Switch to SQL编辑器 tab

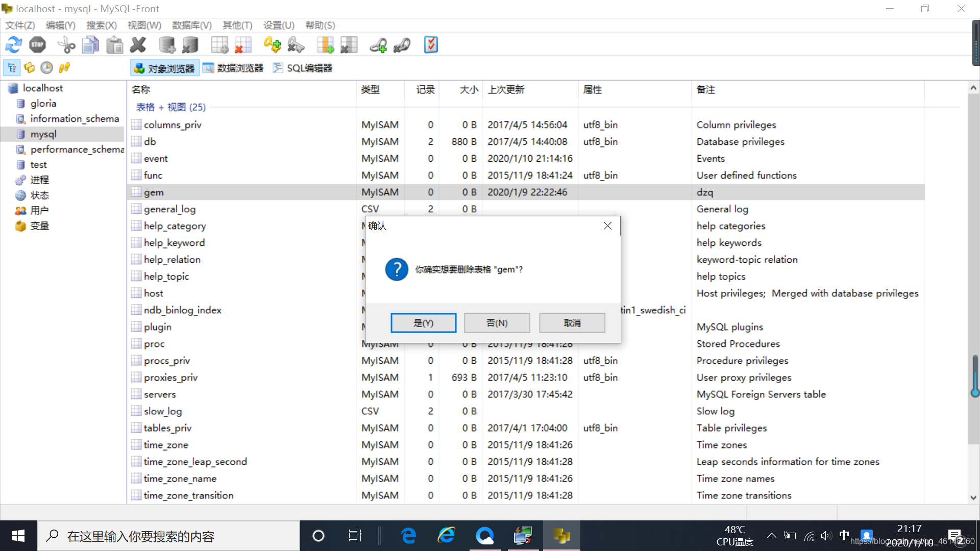(x=302, y=68)
